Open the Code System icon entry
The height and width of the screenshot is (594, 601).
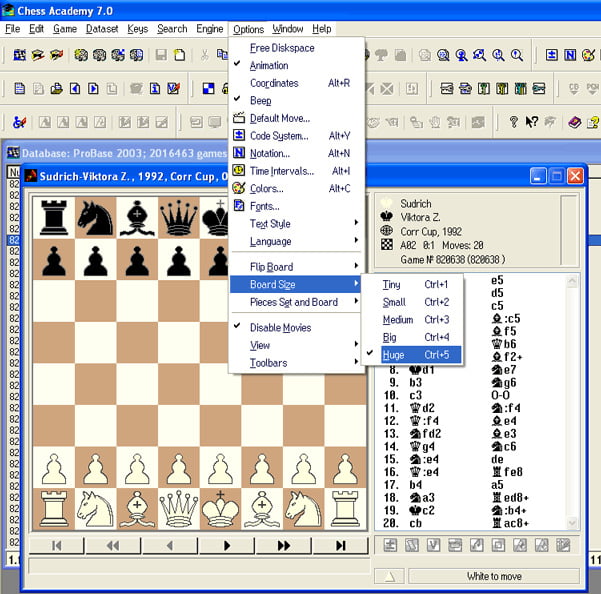[x=279, y=136]
